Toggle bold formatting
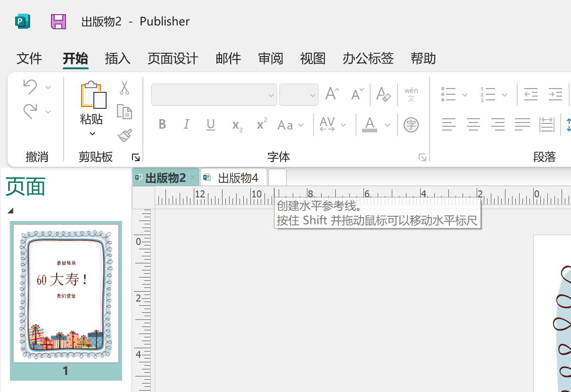The image size is (571, 392). pos(162,125)
